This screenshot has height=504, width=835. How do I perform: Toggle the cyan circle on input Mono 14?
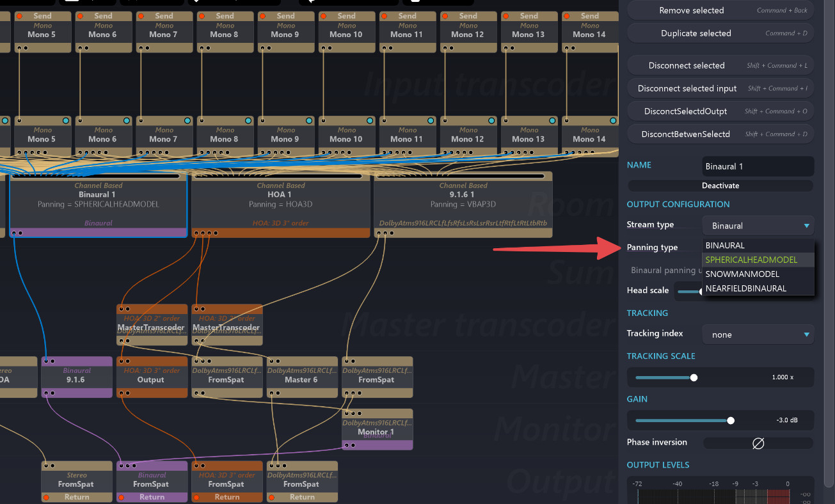(612, 120)
